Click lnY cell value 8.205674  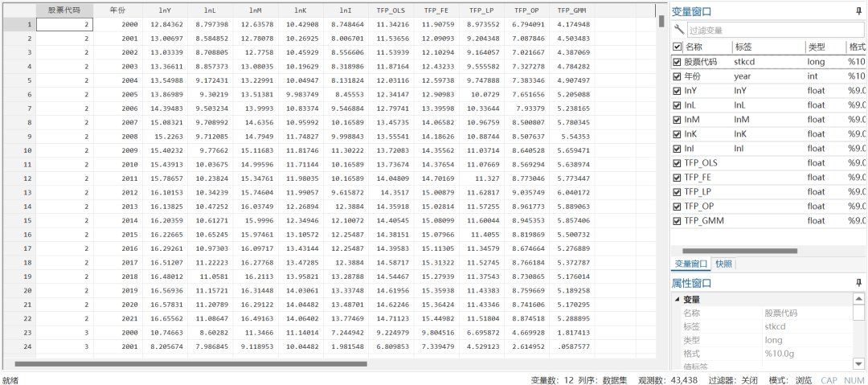point(165,346)
